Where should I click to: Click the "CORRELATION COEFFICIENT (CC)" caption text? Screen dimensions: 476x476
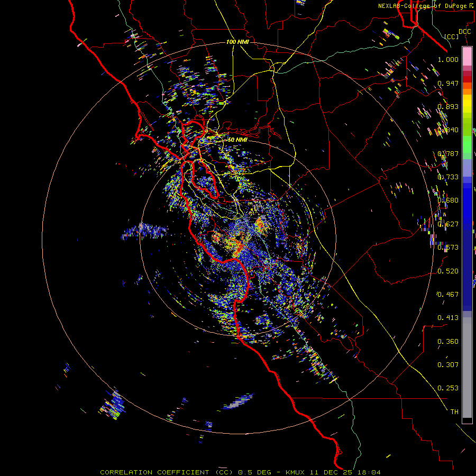pyautogui.click(x=167, y=472)
